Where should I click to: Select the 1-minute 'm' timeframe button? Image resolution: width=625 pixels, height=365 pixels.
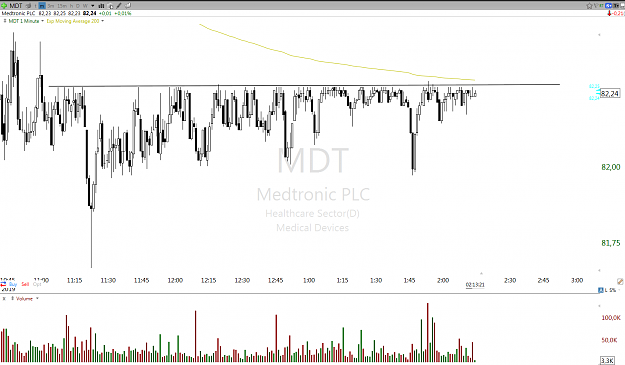[x=42, y=6]
